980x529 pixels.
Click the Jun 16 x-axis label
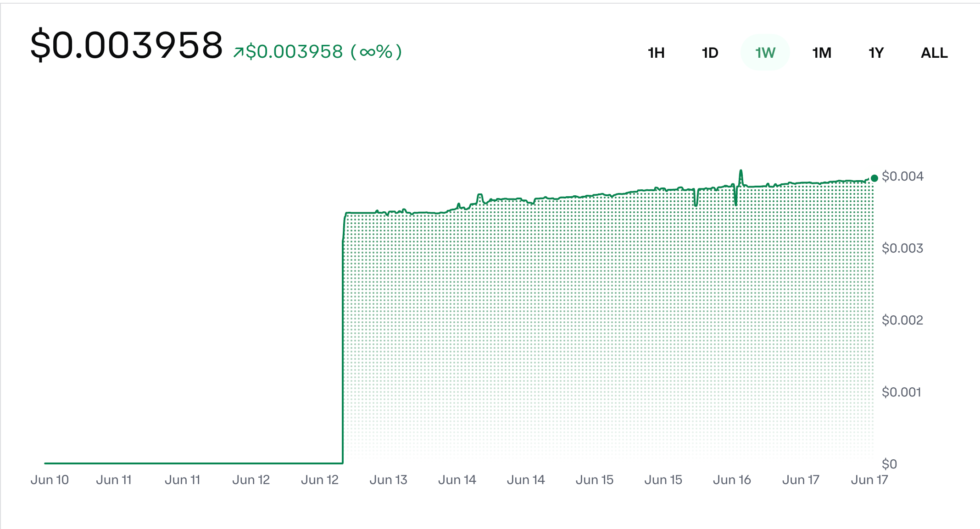point(732,479)
